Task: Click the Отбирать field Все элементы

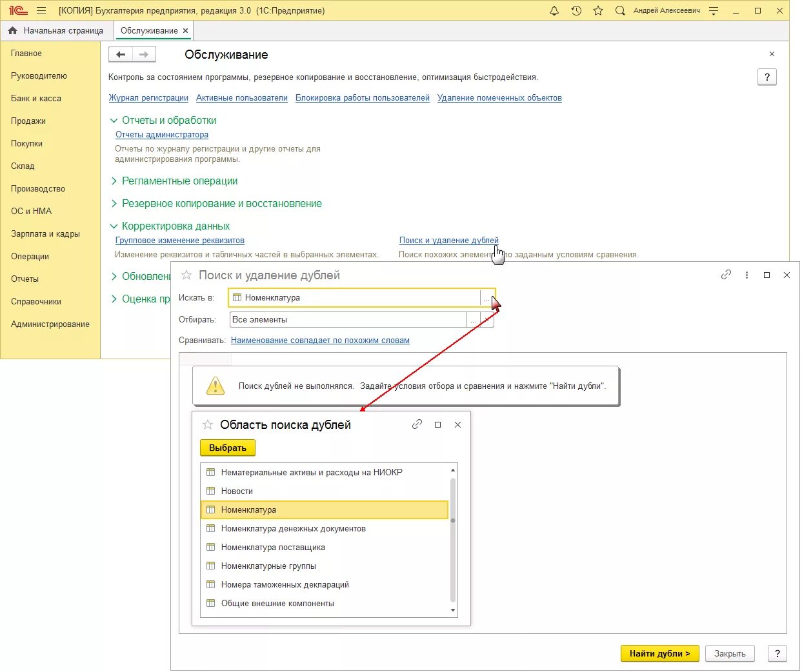Action: pos(348,320)
